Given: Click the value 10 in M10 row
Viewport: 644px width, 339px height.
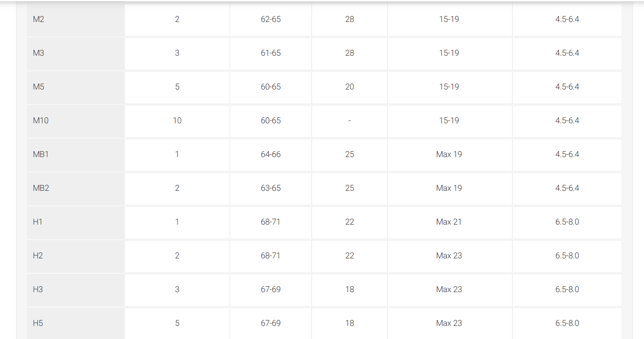Looking at the screenshot, I should click(x=177, y=121).
